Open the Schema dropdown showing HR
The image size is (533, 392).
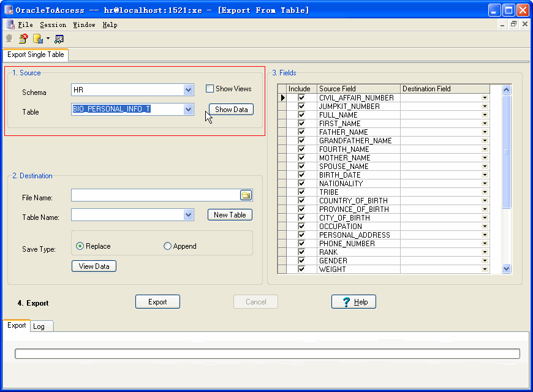tap(188, 90)
